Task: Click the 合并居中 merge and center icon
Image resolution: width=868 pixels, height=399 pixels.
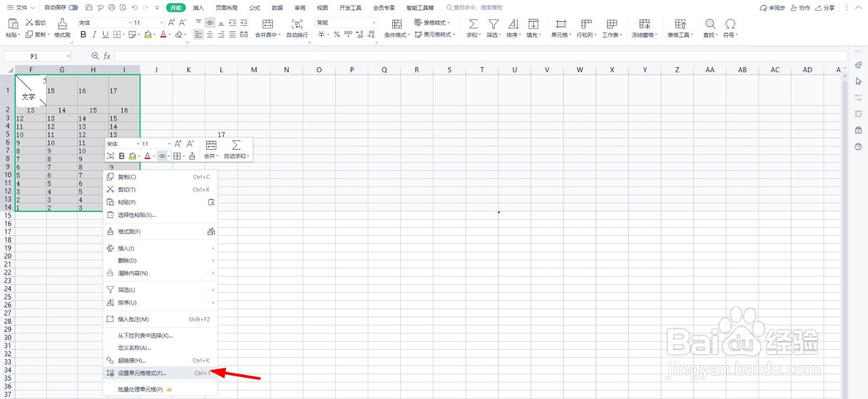Action: click(x=267, y=24)
